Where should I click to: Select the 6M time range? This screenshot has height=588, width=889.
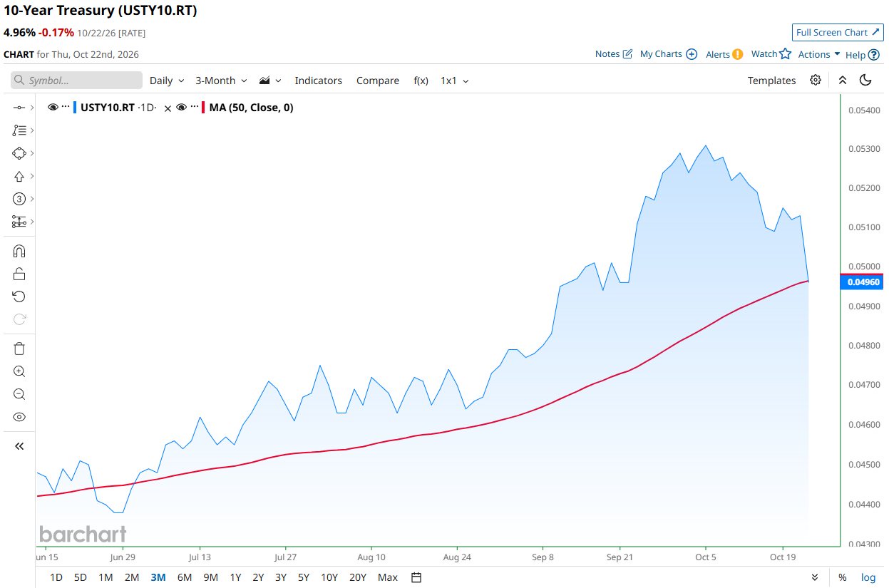click(x=185, y=577)
